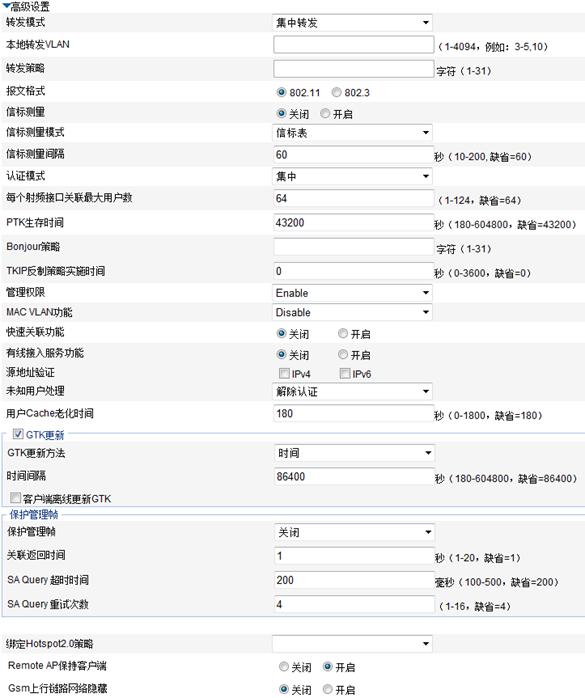The height and width of the screenshot is (698, 585).
Task: Click the 信标测量间隔 field showing 60
Action: coord(353,155)
